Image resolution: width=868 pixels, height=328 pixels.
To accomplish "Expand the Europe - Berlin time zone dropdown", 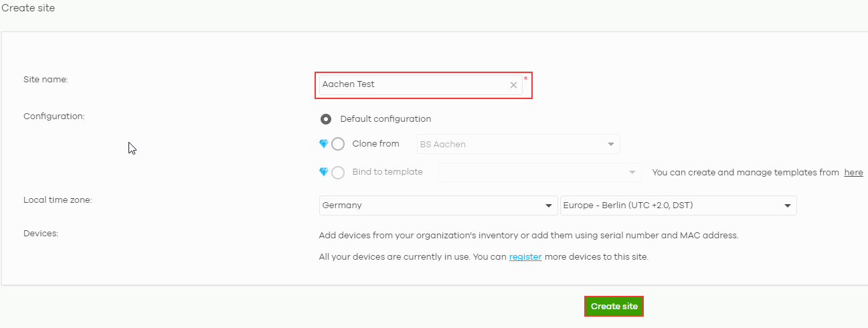I will (x=677, y=206).
